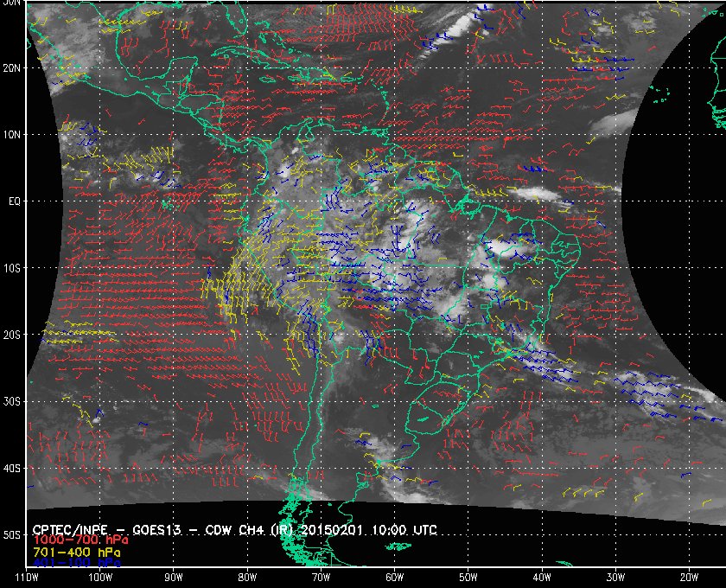
Task: Click the 100W longitude label
Action: (x=100, y=578)
